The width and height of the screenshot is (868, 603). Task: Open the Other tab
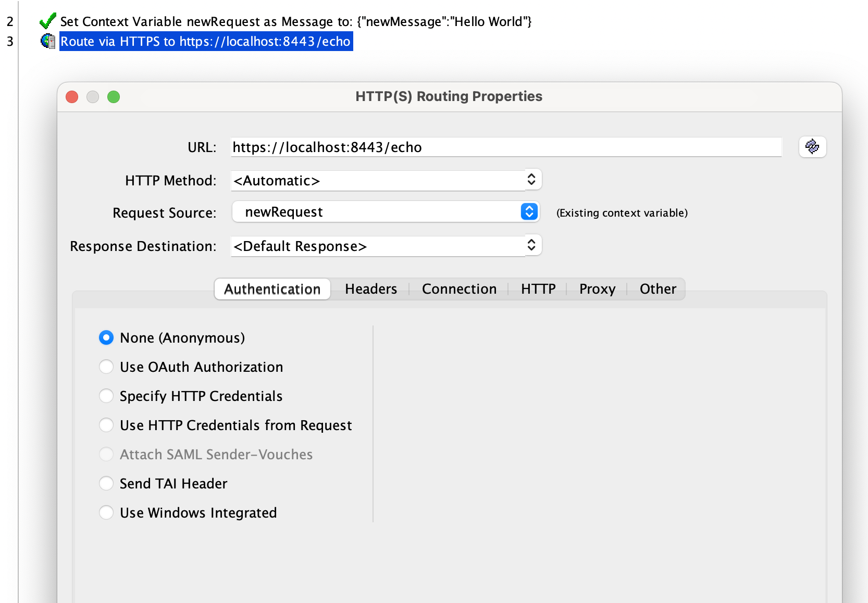(x=658, y=289)
